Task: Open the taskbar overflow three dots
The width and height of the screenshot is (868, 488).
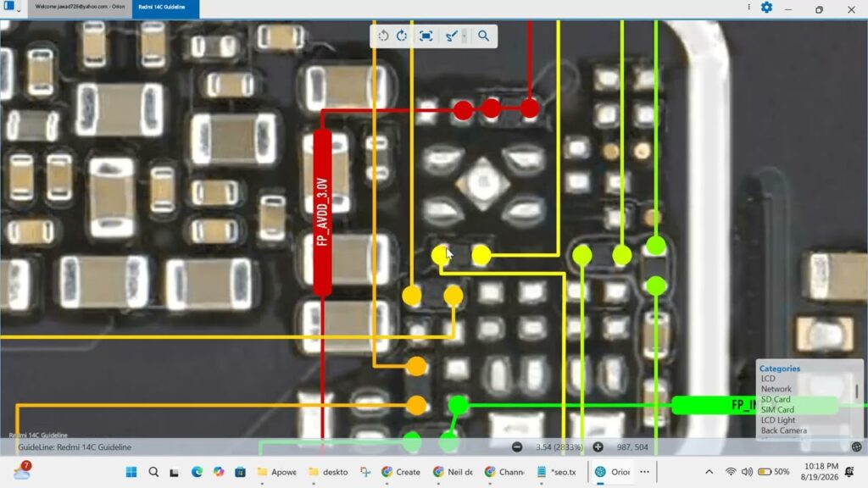Action: click(x=645, y=472)
